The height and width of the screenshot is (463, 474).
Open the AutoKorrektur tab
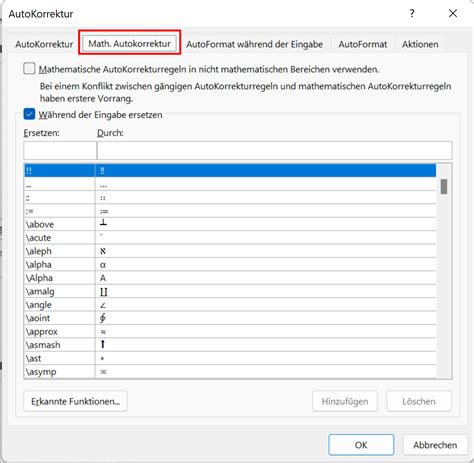tap(44, 44)
